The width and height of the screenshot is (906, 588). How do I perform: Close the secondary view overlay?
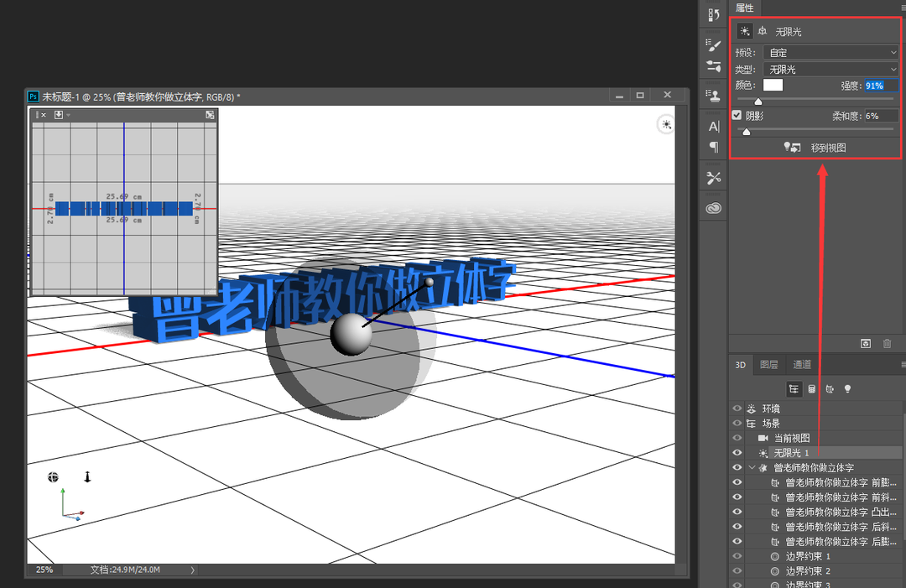(44, 115)
